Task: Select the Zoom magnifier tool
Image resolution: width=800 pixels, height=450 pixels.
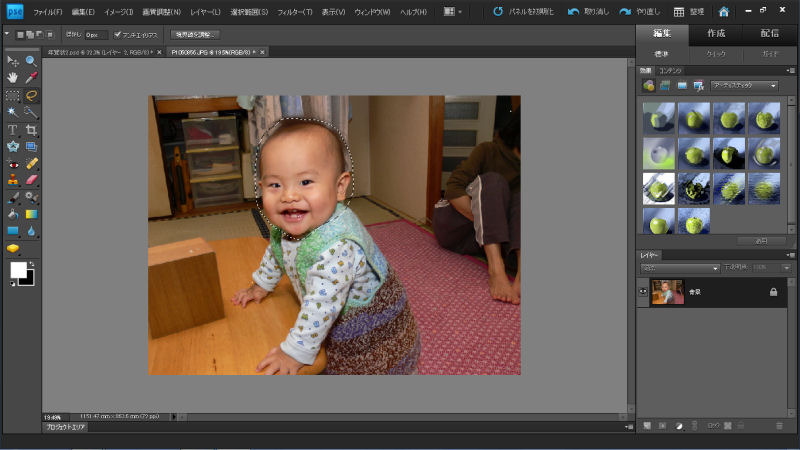Action: [31, 61]
